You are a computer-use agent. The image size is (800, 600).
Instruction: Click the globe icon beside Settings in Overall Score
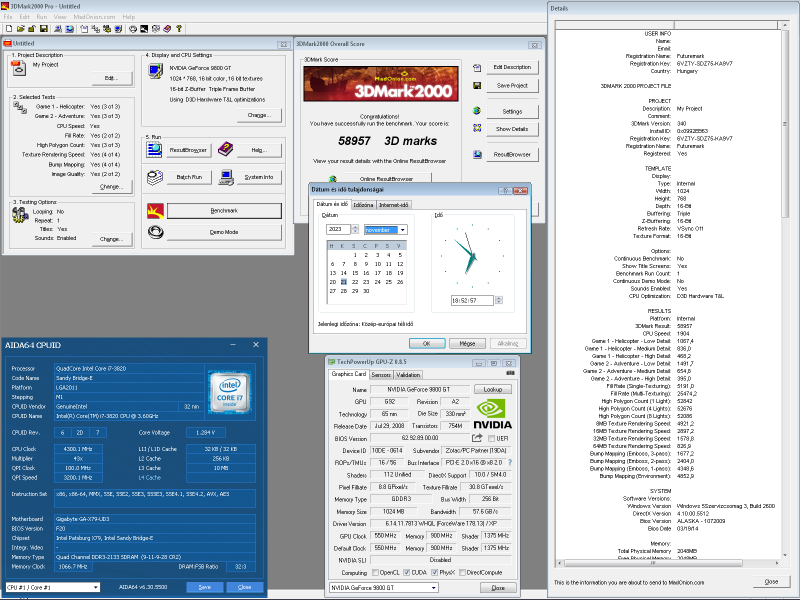click(x=477, y=111)
